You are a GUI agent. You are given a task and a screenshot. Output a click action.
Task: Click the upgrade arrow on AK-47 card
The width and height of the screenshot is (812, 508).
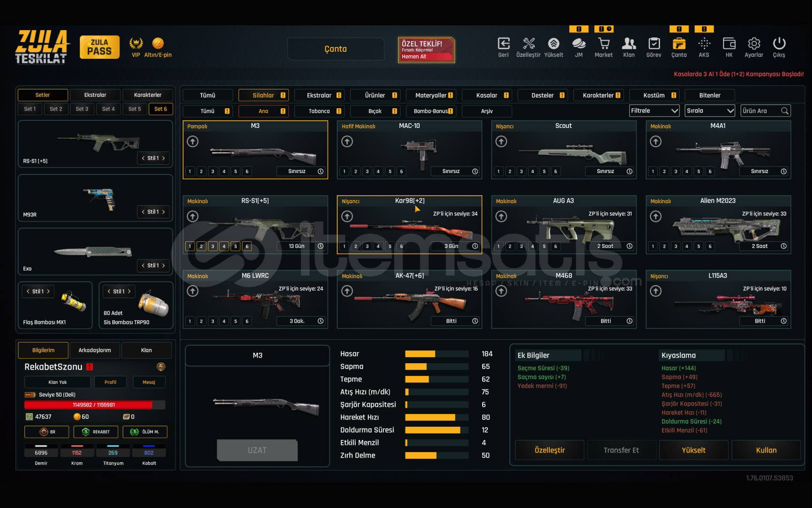pyautogui.click(x=347, y=291)
